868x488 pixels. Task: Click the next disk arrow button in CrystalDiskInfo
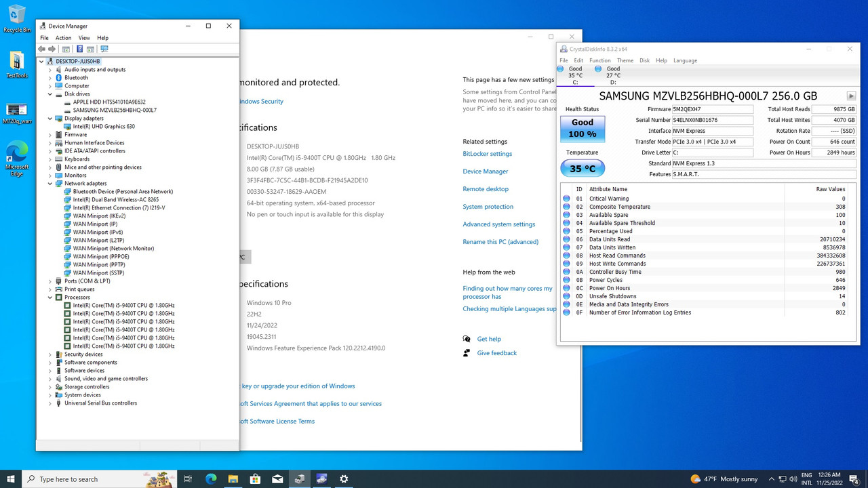[x=851, y=96]
